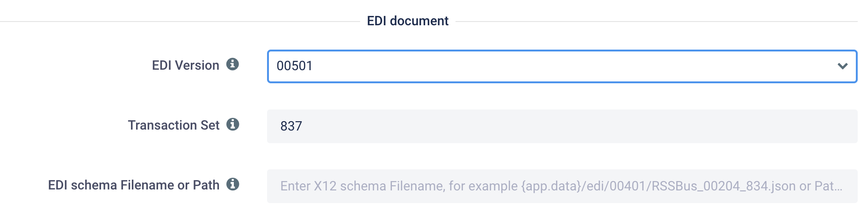Expand the version list via the down arrow
This screenshot has width=868, height=218.
(843, 66)
